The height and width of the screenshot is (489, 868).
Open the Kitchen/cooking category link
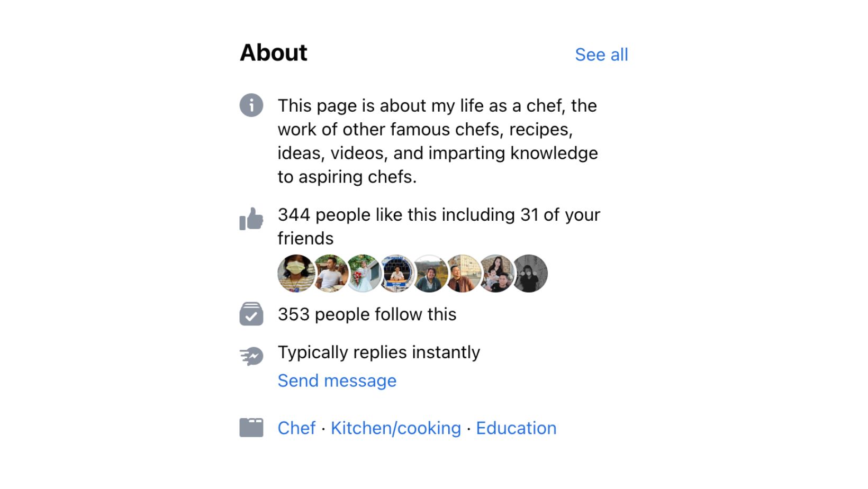point(396,428)
